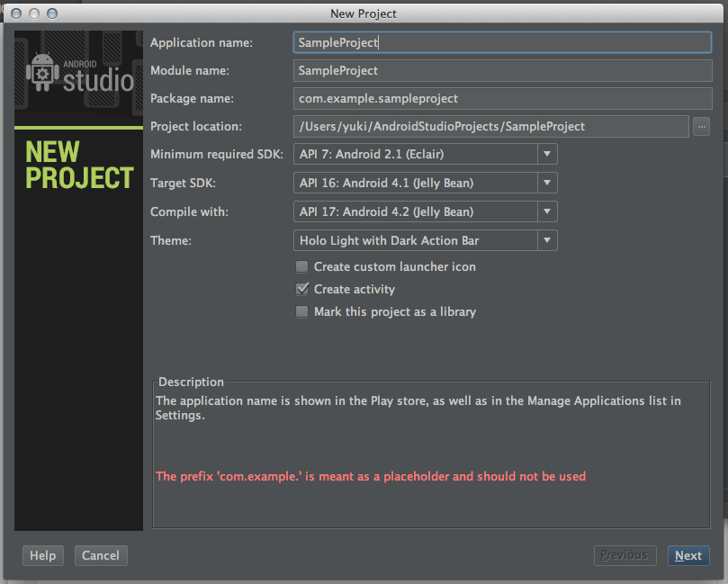Open the Target SDK dropdown
This screenshot has height=584, width=728.
pyautogui.click(x=425, y=183)
